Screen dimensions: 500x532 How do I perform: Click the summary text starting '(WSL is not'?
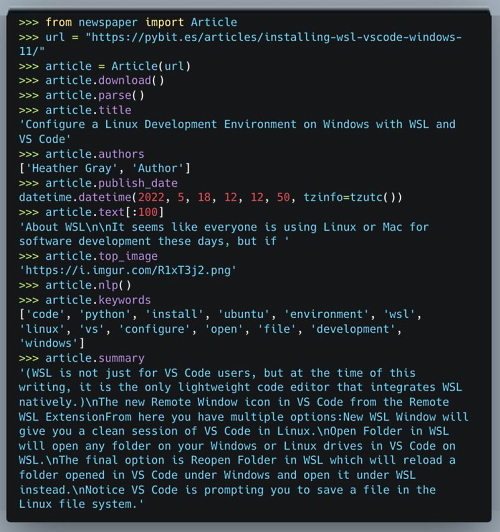point(244,439)
